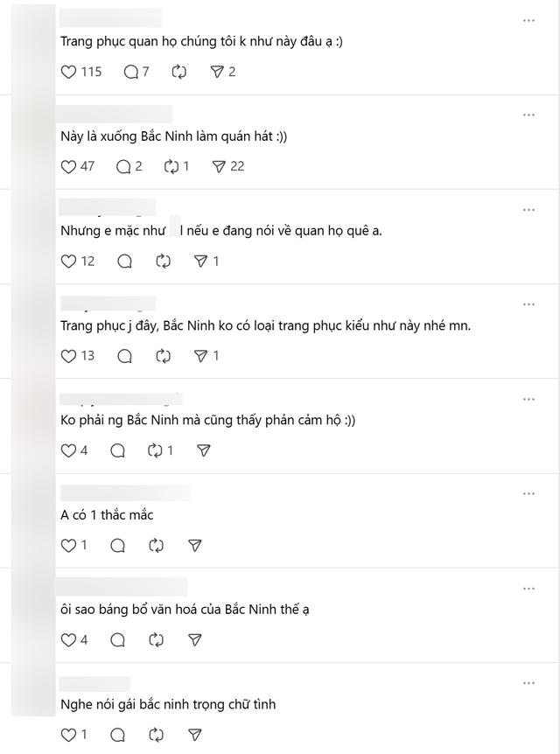The image size is (560, 754).
Task: Open replies on the 'quán hát' comment
Action: pos(122,166)
